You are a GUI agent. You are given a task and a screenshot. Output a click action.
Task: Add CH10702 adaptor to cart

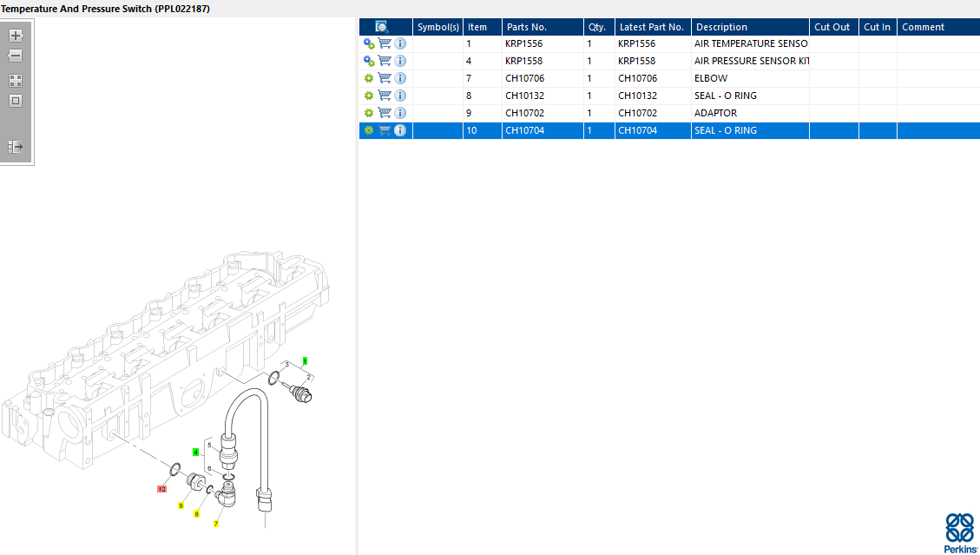click(385, 113)
